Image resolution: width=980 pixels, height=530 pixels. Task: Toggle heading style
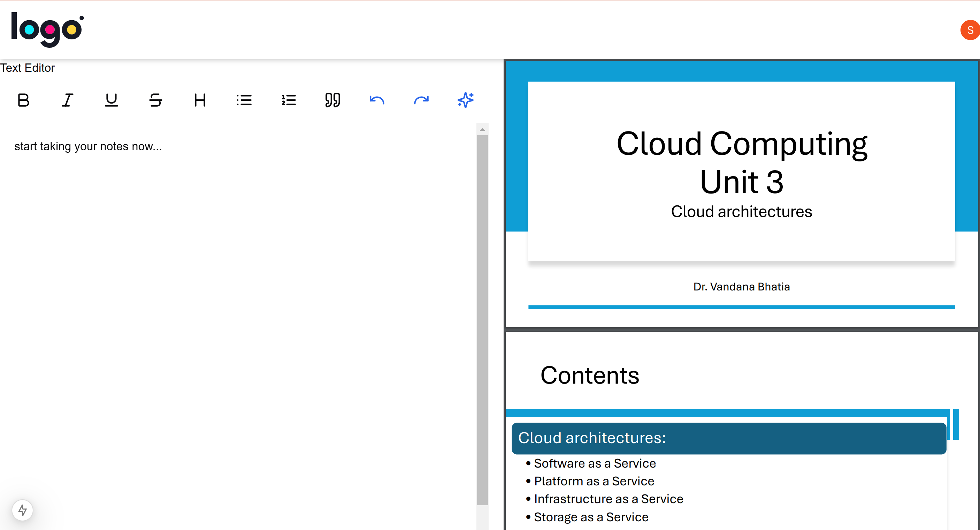pyautogui.click(x=200, y=100)
